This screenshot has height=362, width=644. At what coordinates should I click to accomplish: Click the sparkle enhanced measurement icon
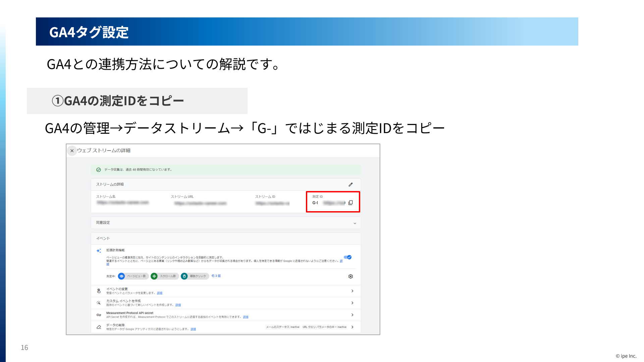[99, 251]
